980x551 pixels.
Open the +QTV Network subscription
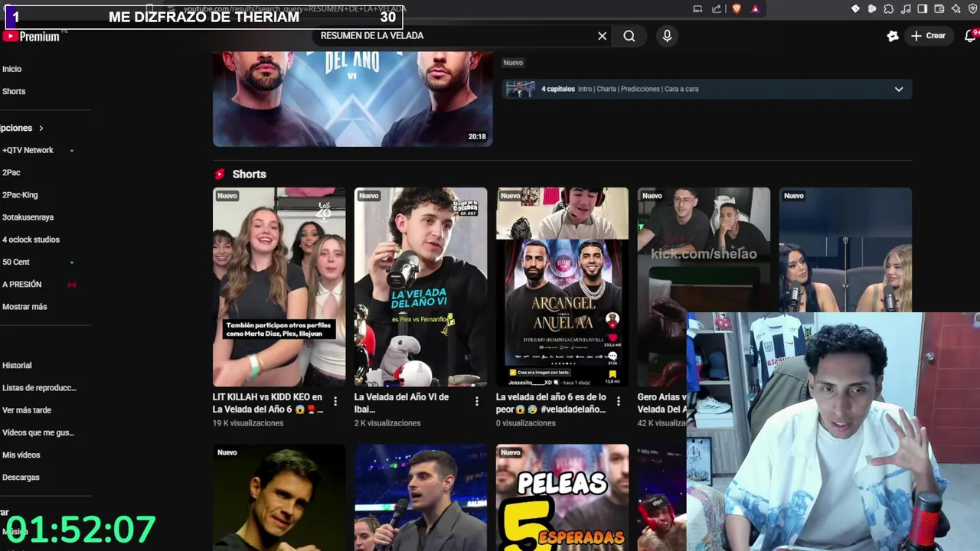pyautogui.click(x=28, y=150)
